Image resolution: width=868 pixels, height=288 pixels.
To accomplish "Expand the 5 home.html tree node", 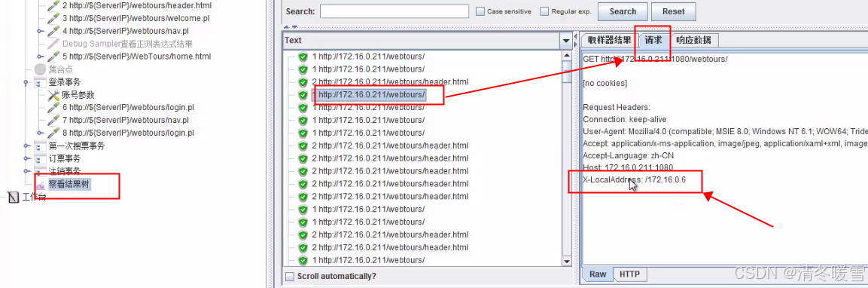I will [40, 57].
